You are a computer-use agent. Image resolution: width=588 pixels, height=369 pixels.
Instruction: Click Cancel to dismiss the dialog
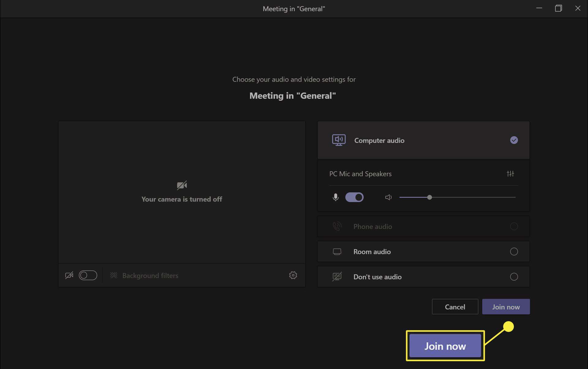point(455,306)
